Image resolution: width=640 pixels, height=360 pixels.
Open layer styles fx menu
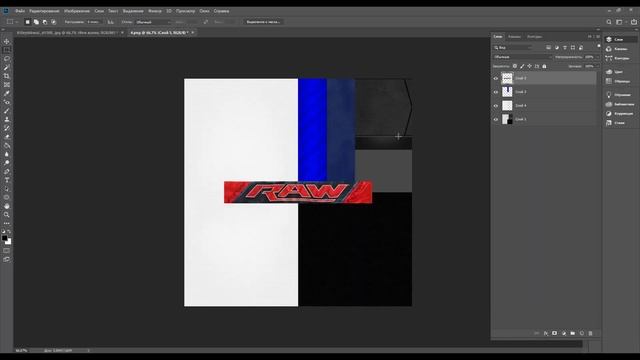(x=546, y=333)
